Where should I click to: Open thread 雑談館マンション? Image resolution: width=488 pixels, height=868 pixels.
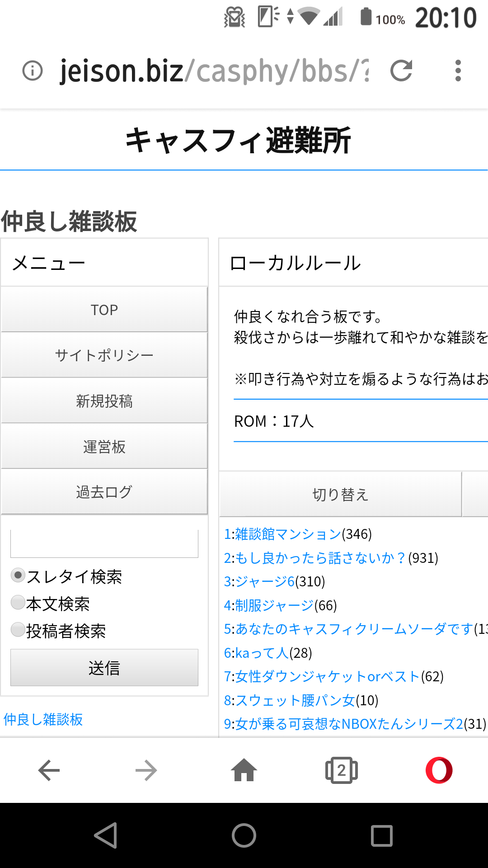tap(288, 534)
